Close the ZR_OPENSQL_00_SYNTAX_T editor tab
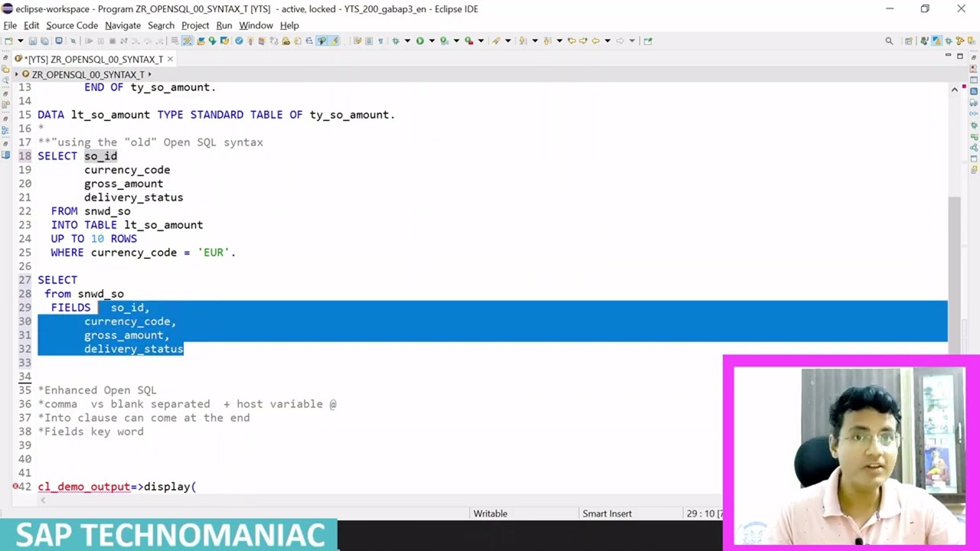 point(170,59)
